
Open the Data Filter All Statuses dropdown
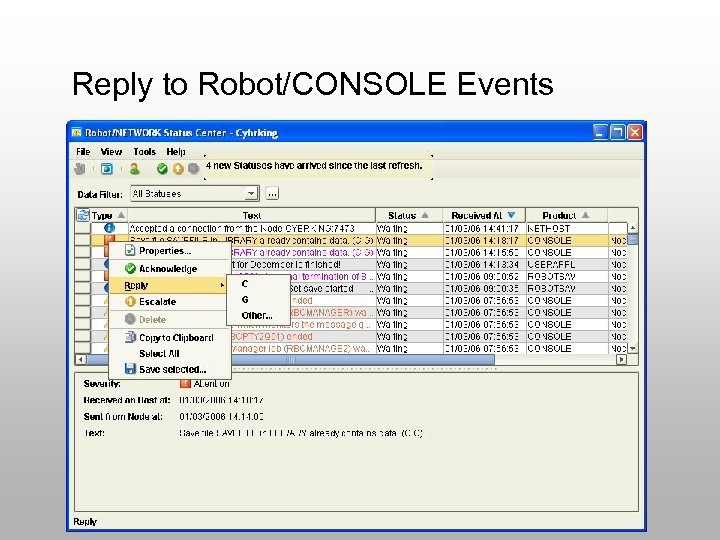195,194
